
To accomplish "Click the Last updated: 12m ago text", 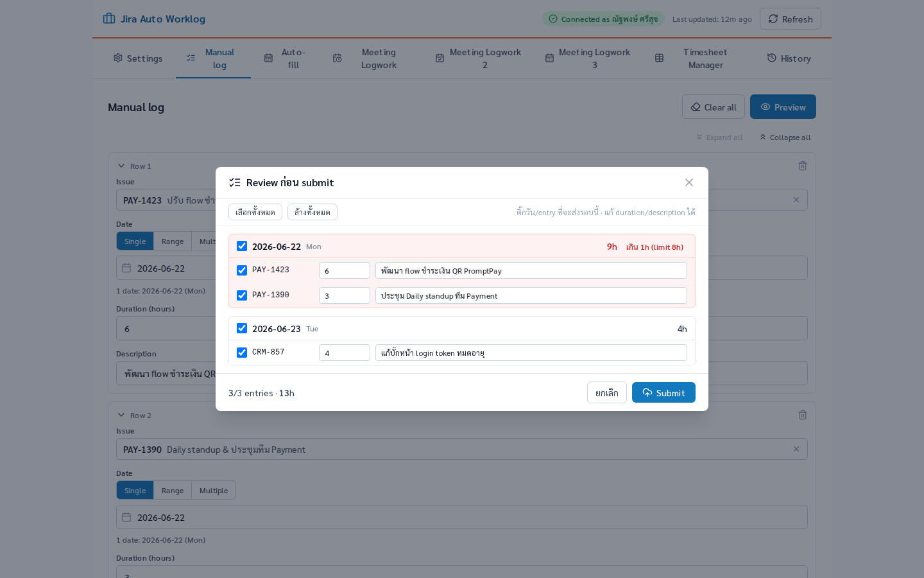I will coord(712,19).
